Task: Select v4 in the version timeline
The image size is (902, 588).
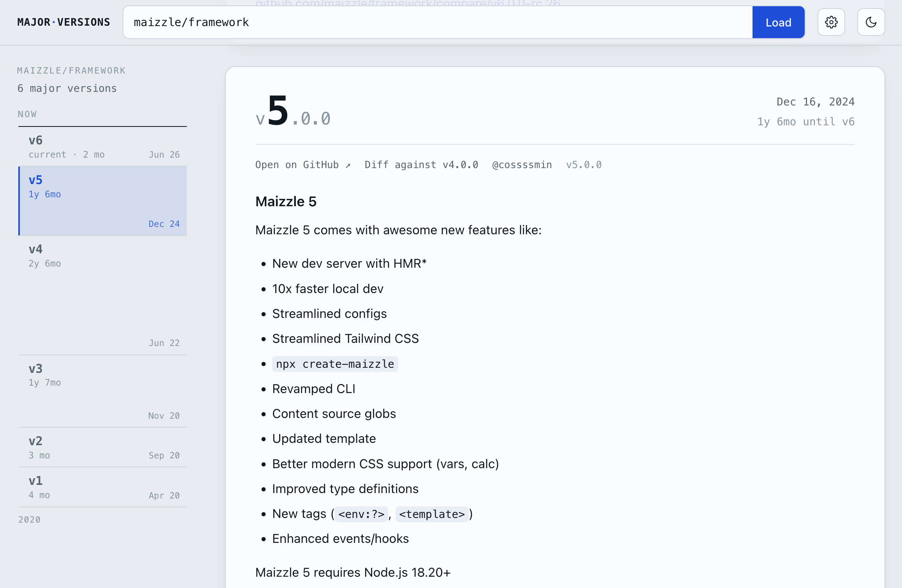Action: tap(103, 295)
